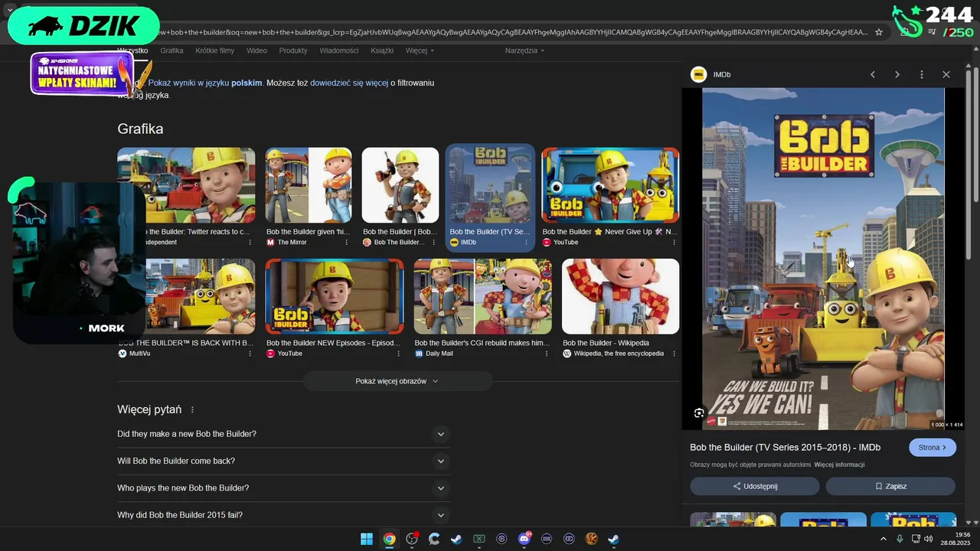Image resolution: width=980 pixels, height=551 pixels.
Task: Open the Windows Start menu
Action: pos(367,539)
